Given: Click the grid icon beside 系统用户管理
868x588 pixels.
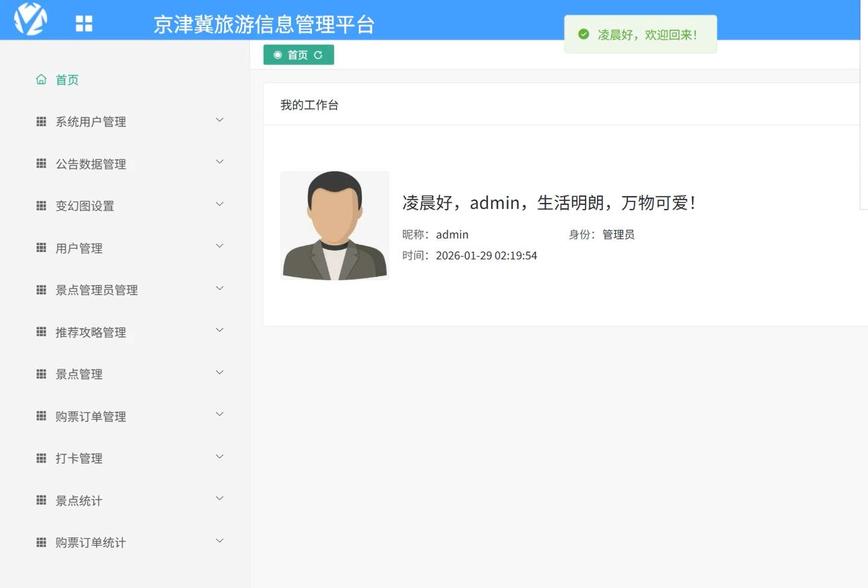Looking at the screenshot, I should tap(41, 122).
